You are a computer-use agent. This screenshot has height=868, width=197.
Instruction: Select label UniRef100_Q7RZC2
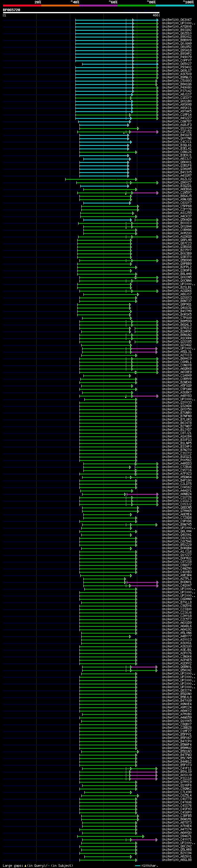(x=177, y=328)
